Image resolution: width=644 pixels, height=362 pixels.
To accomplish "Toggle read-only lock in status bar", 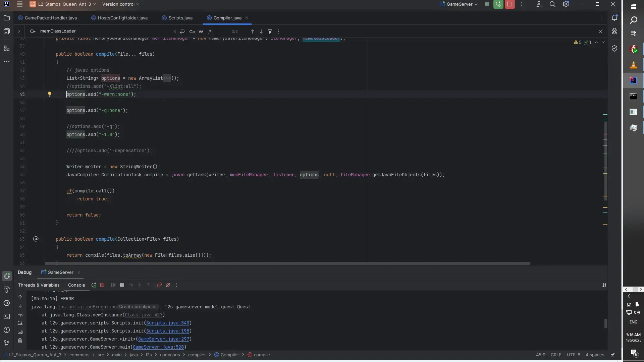I will (613, 355).
